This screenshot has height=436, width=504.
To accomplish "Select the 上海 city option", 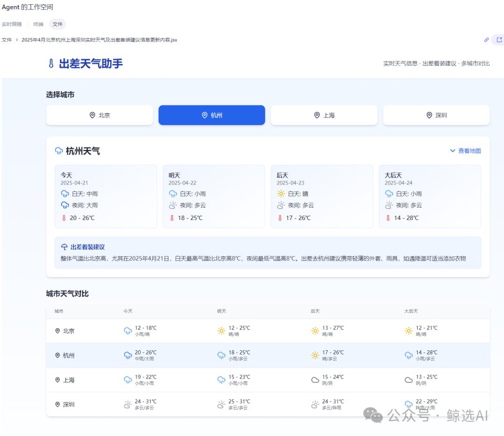I will coord(324,115).
